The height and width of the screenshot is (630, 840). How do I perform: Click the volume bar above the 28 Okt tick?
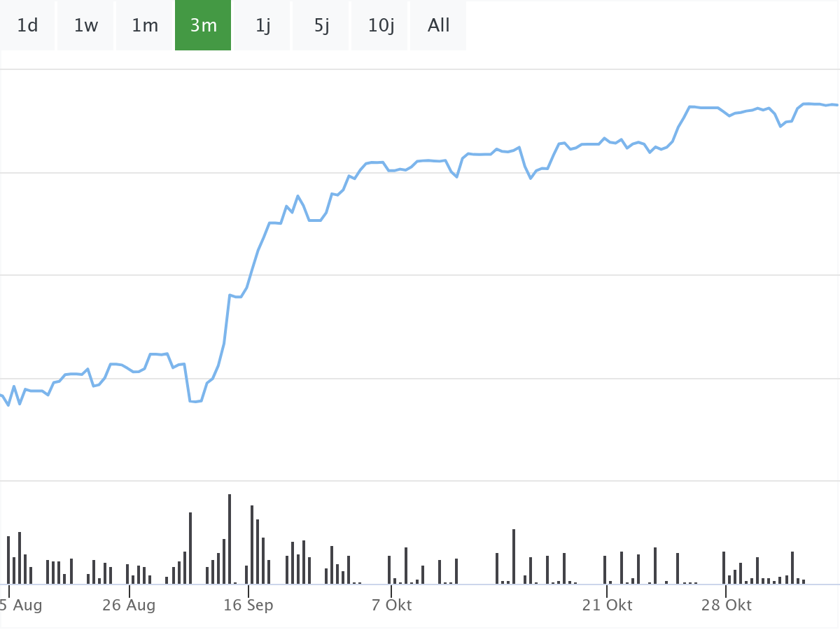(x=724, y=568)
